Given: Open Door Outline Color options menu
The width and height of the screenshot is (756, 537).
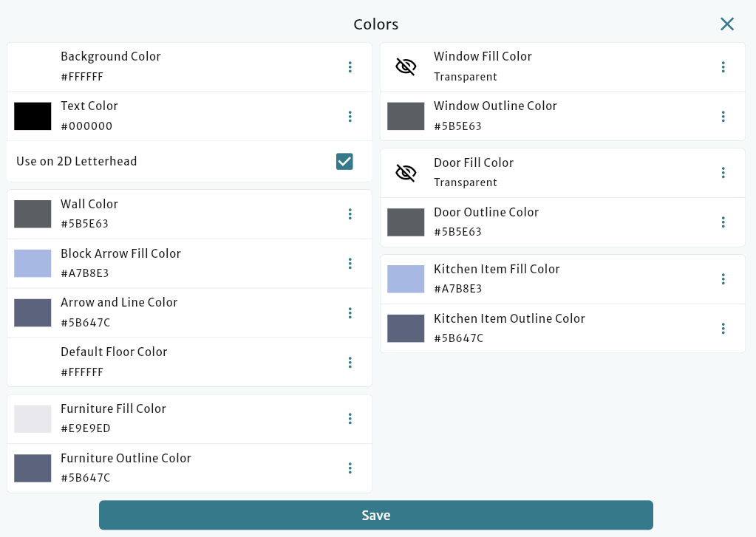Looking at the screenshot, I should point(723,222).
